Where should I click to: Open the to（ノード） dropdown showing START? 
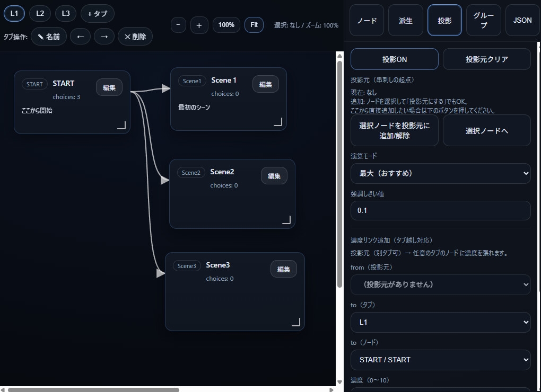coord(440,360)
